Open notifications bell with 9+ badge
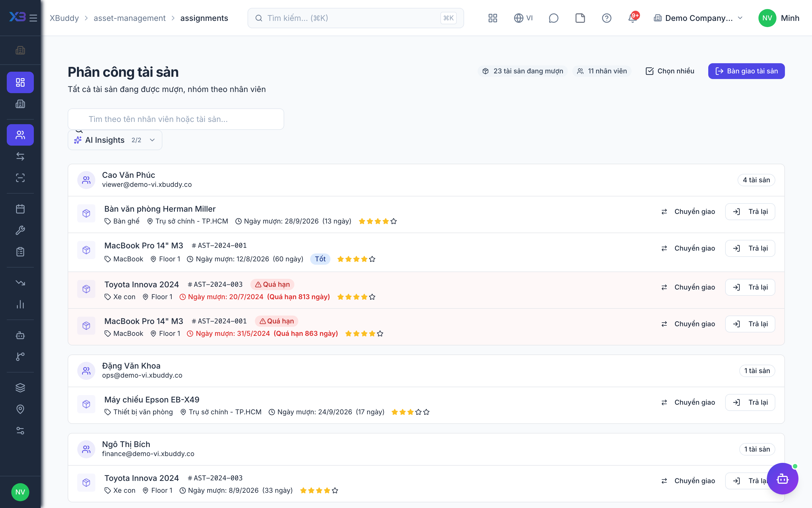The image size is (812, 508). tap(633, 18)
